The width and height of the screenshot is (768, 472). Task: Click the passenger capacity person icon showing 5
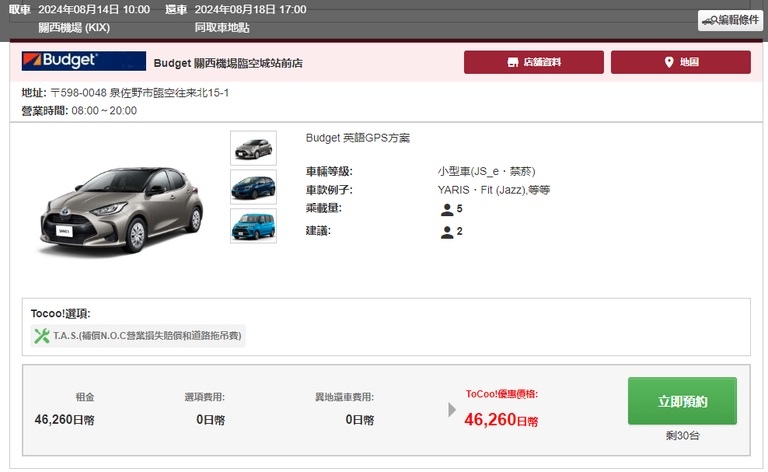click(447, 210)
